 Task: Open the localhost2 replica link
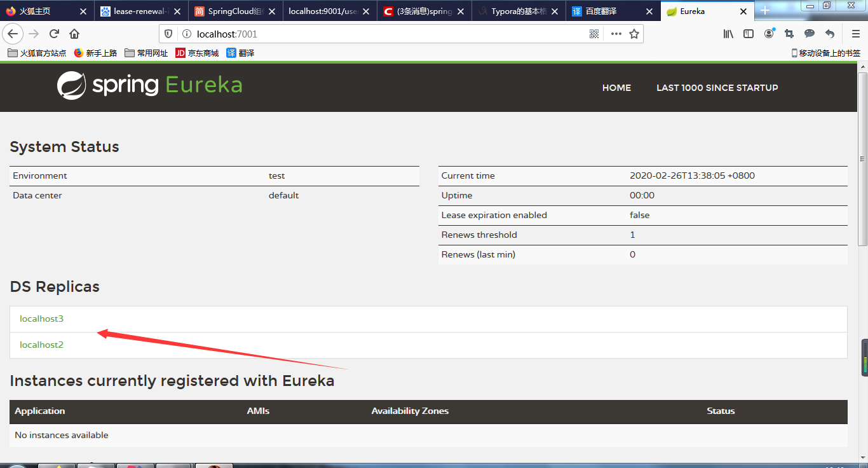(x=42, y=345)
